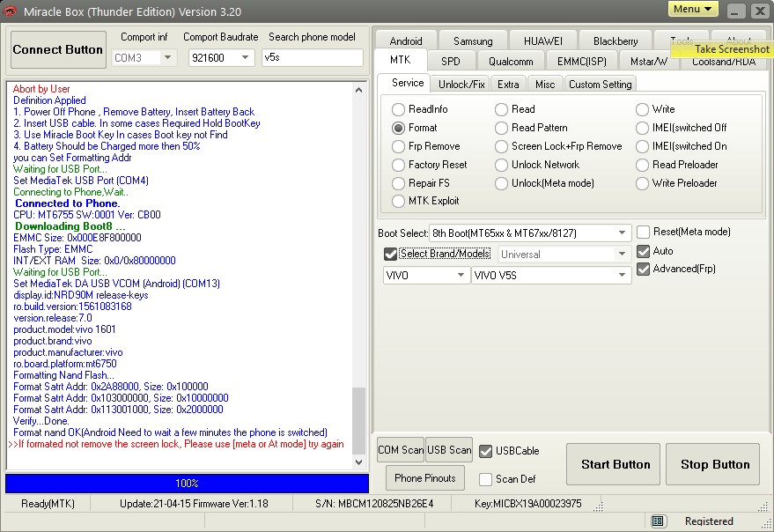The image size is (774, 532).
Task: Toggle the Auto checkbox
Action: [x=643, y=251]
